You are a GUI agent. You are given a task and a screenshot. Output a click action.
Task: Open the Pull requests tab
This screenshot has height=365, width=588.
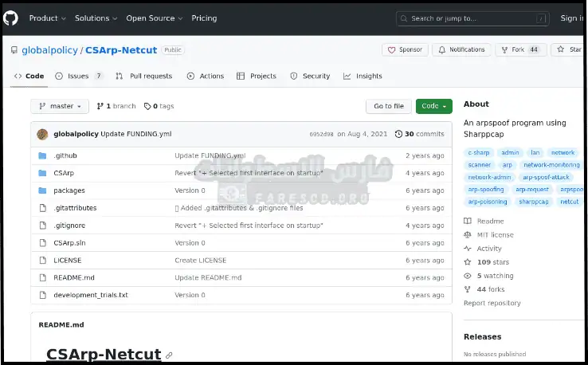click(144, 76)
